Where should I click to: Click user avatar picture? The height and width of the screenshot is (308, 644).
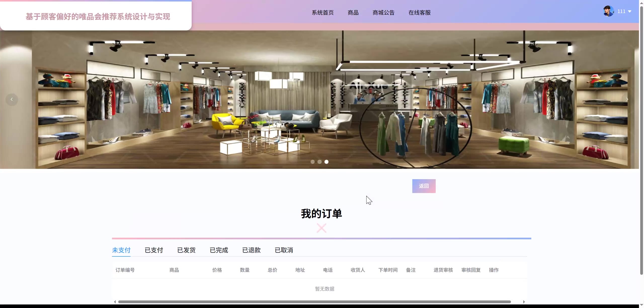[608, 11]
